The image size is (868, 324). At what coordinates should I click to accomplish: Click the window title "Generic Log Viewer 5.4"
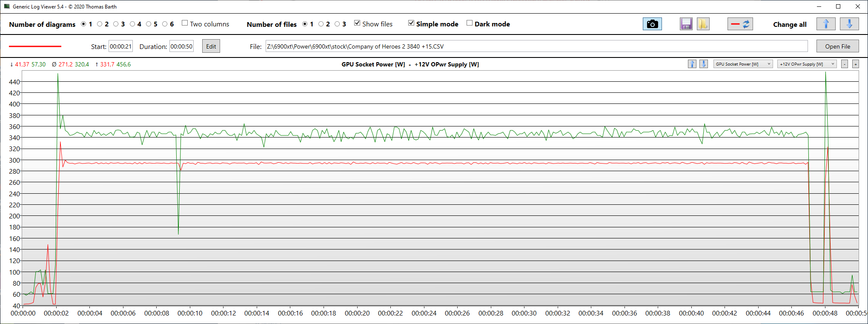(x=38, y=7)
